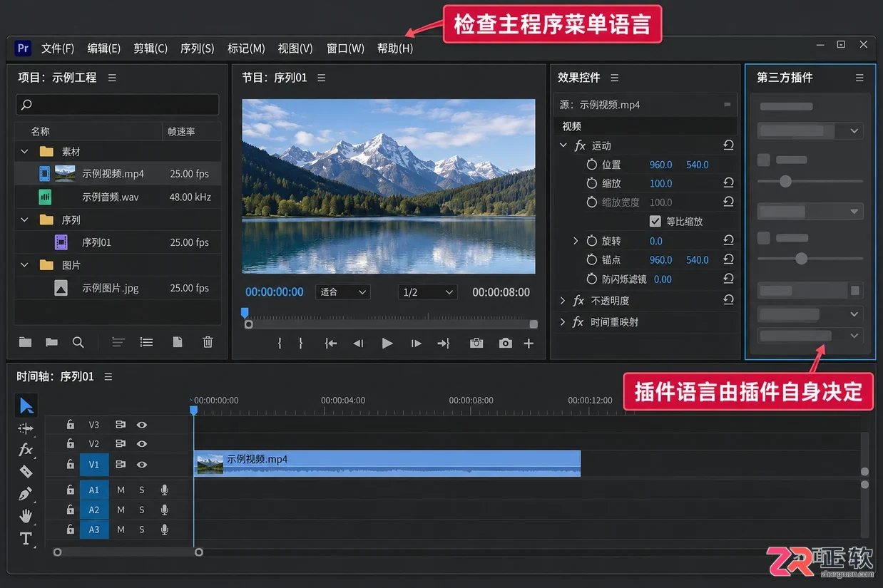Viewport: 883px width, 588px height.
Task: Uncheck the 等比缩放 checkbox
Action: coord(655,222)
